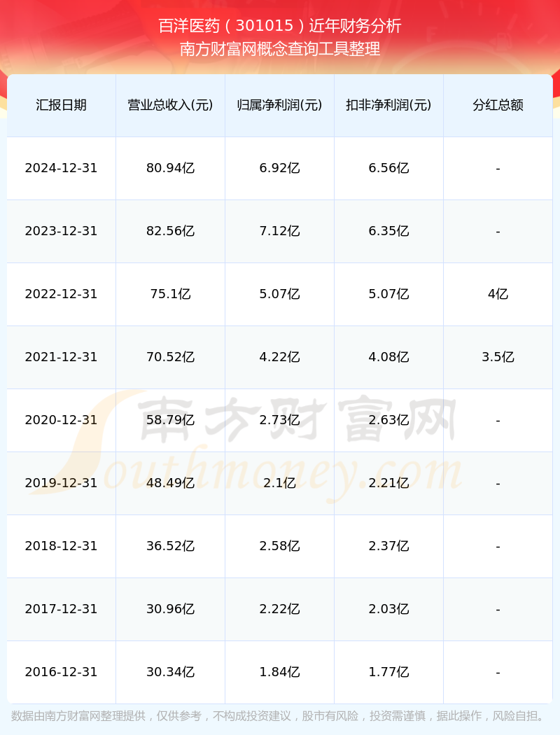Select the 2.37亿 cell
The image size is (560, 735).
coord(389,547)
